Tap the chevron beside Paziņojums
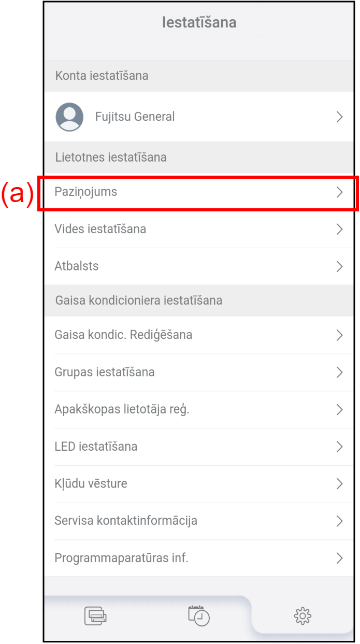Image resolution: width=360 pixels, height=644 pixels. tap(340, 192)
